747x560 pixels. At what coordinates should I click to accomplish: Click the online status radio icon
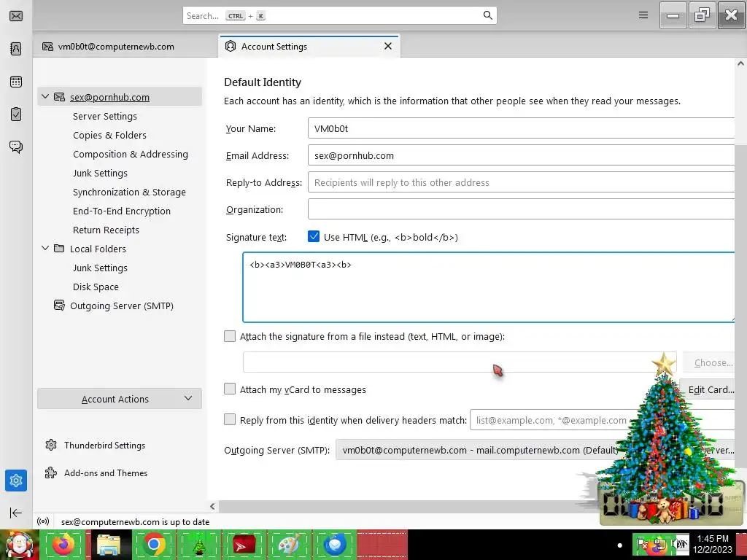[43, 521]
